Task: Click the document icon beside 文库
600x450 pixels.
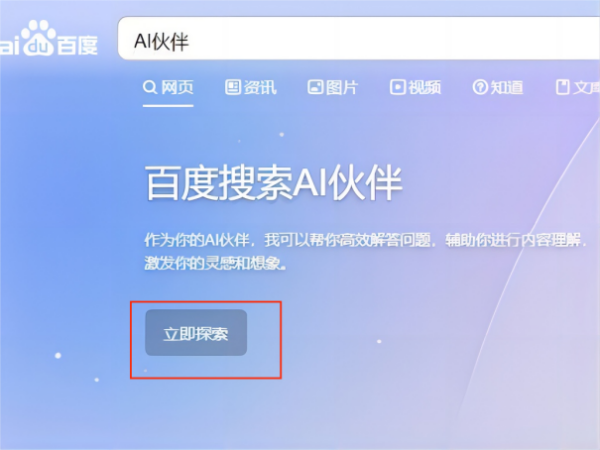Action: (562, 87)
